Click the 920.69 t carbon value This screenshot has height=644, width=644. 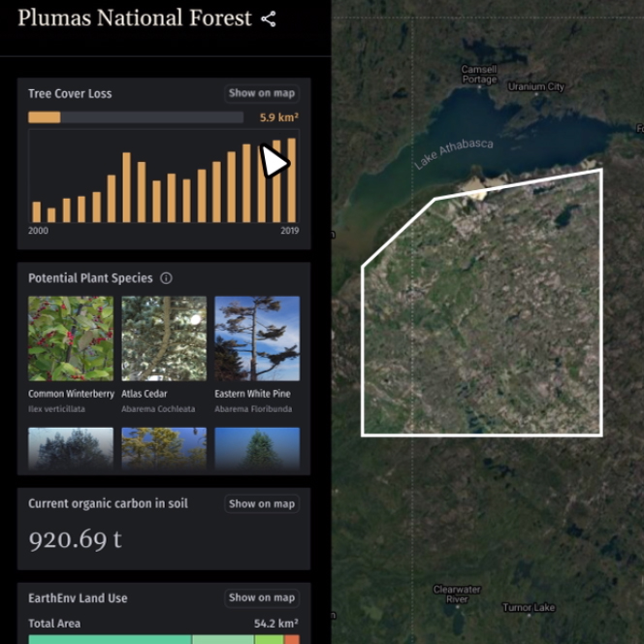point(75,539)
